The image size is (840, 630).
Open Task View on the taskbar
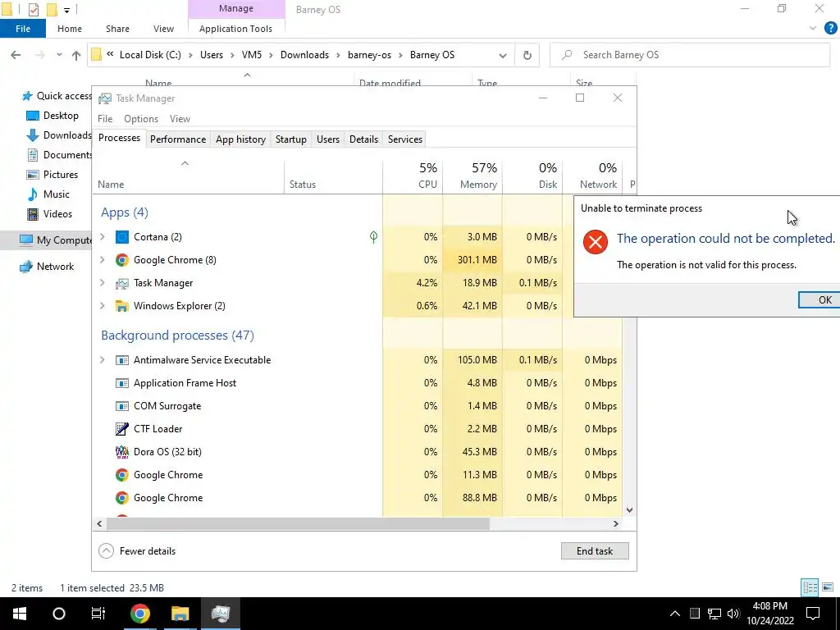click(x=98, y=614)
